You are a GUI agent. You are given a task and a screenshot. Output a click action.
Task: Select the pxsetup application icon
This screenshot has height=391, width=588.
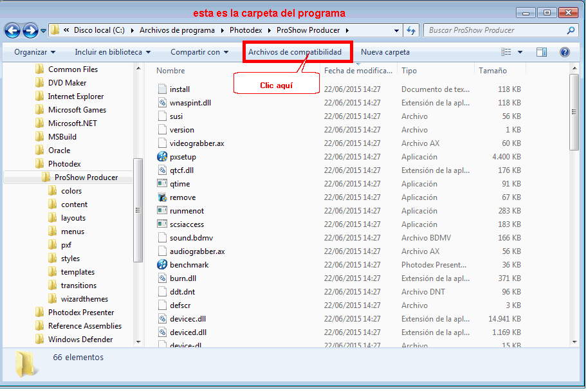(x=162, y=156)
